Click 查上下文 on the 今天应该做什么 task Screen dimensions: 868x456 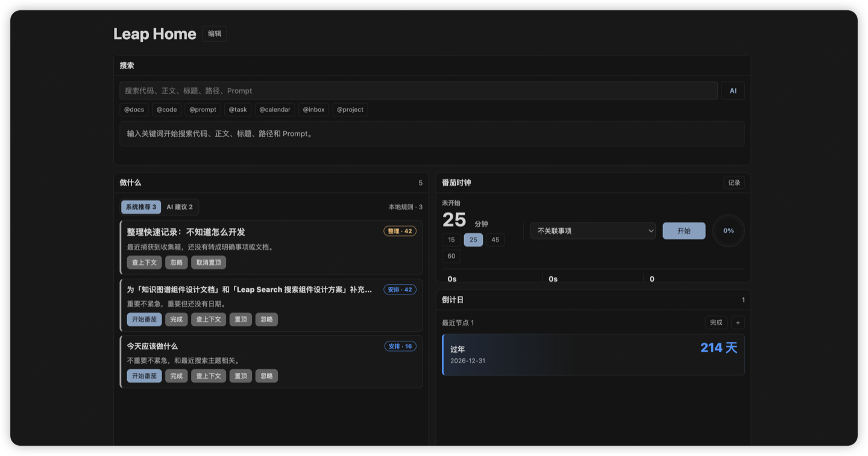[209, 376]
